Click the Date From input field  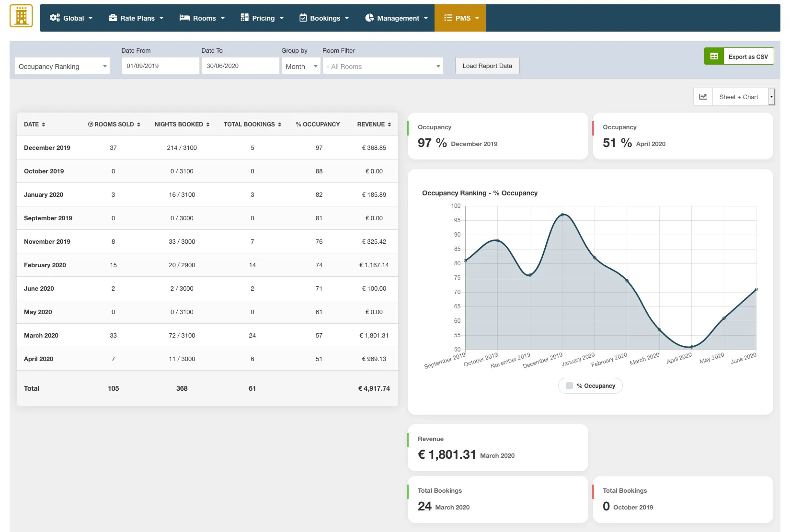click(x=160, y=66)
